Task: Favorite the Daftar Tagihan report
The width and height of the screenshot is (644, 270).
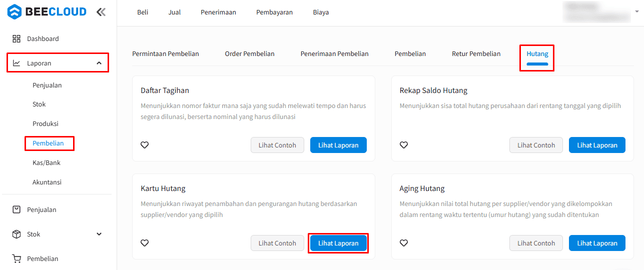Action: 145,145
